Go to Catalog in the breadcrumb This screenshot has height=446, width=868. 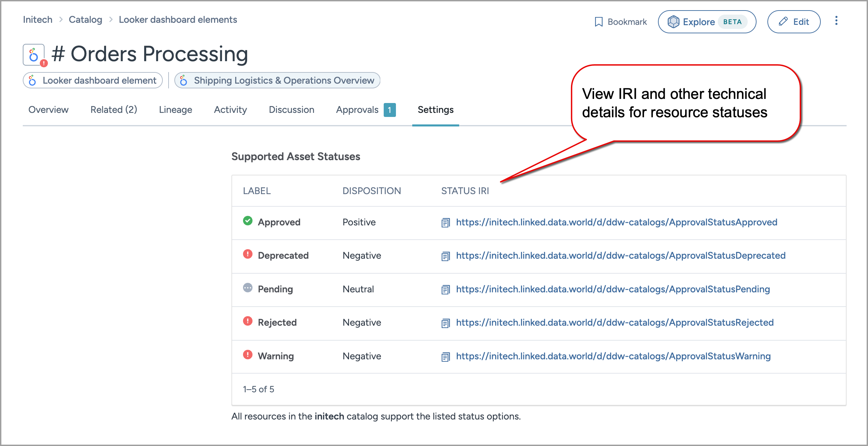click(85, 20)
